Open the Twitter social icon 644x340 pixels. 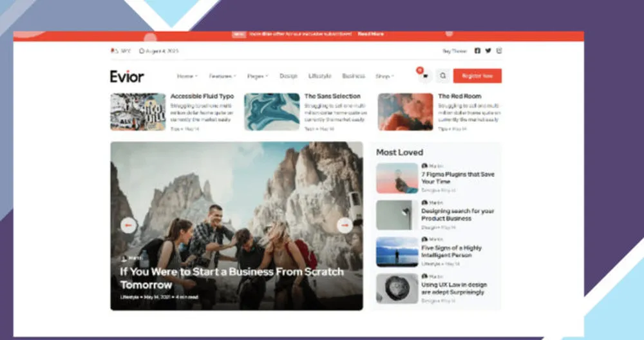[488, 50]
